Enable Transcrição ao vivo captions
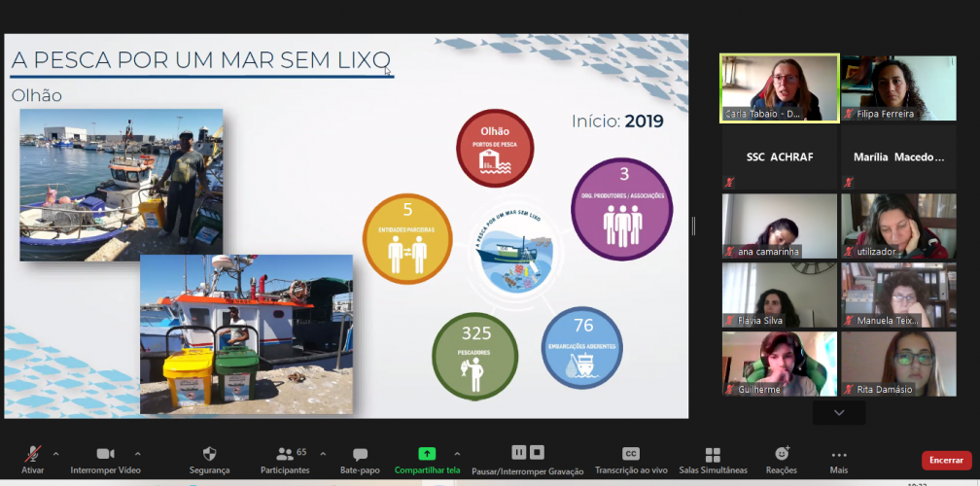Screen dimensions: 980x486 point(631,461)
